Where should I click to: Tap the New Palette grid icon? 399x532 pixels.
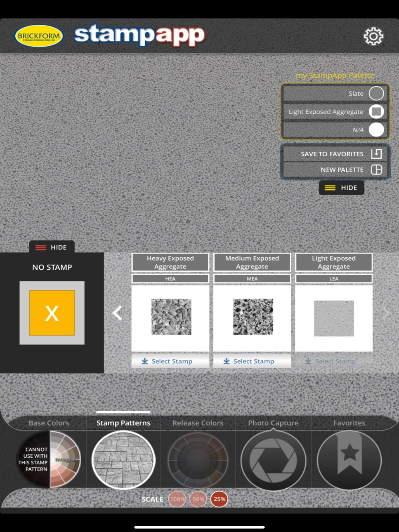click(x=376, y=169)
